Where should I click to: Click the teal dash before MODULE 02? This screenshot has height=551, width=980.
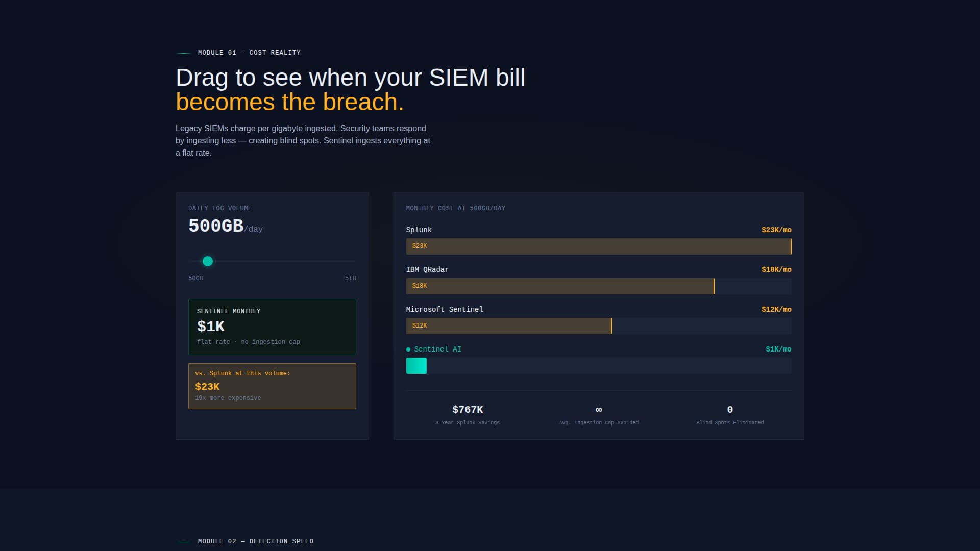(x=184, y=541)
